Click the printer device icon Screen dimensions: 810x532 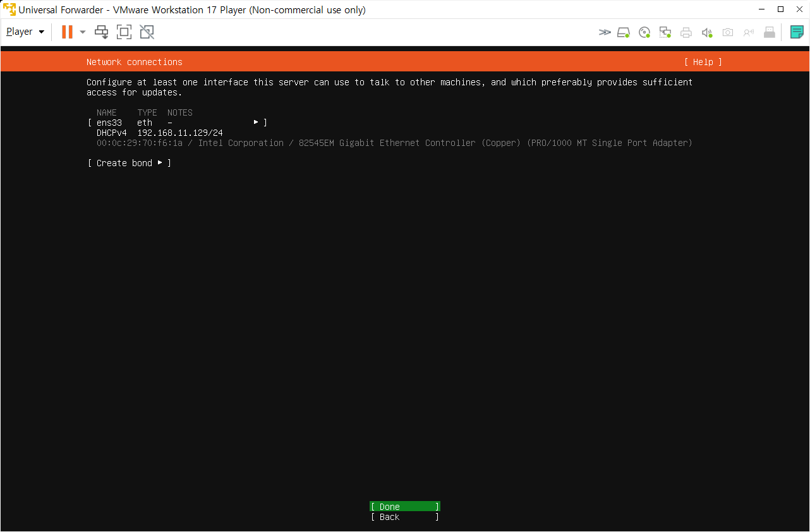(x=686, y=32)
